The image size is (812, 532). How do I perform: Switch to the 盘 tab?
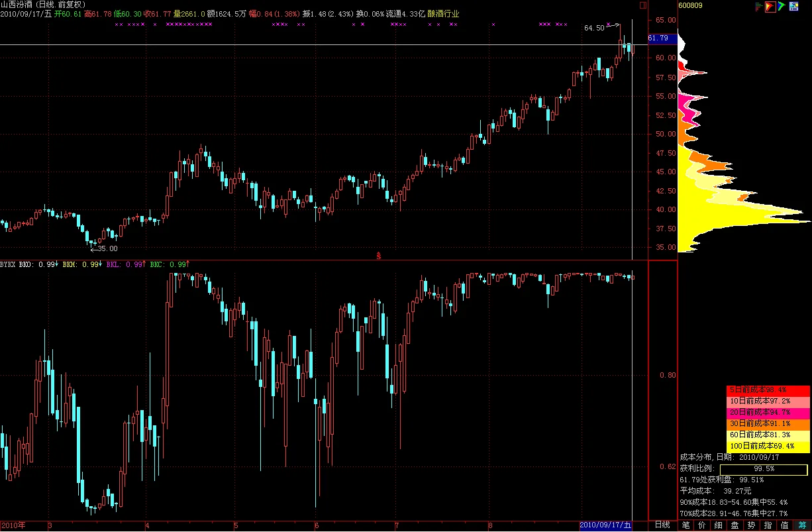[x=735, y=525]
